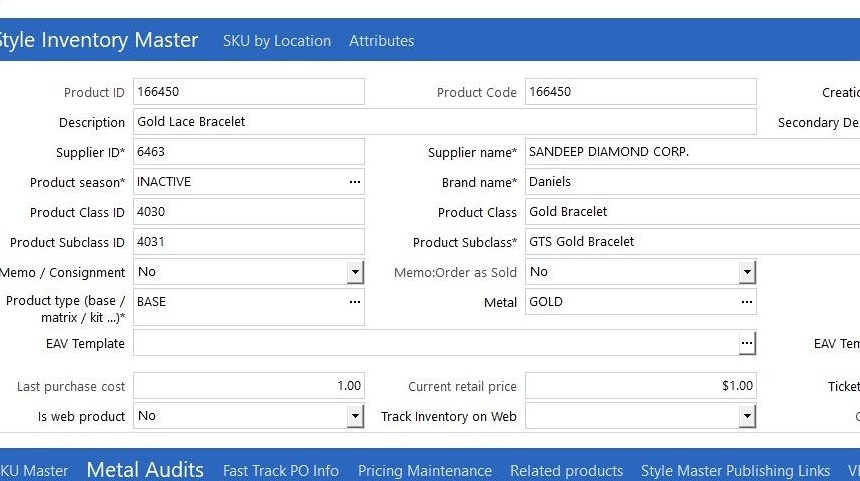Image resolution: width=860 pixels, height=481 pixels.
Task: Click the Product Class ID field
Action: point(249,212)
